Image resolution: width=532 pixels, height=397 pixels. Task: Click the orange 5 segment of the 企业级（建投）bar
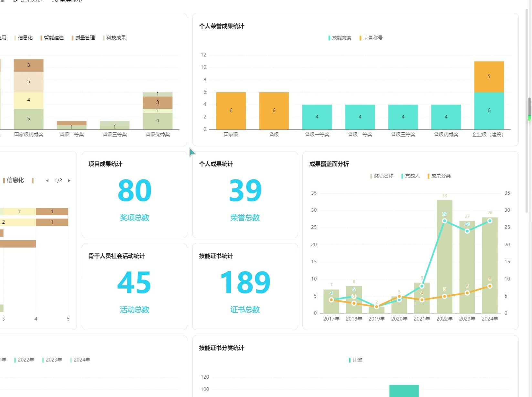point(489,77)
